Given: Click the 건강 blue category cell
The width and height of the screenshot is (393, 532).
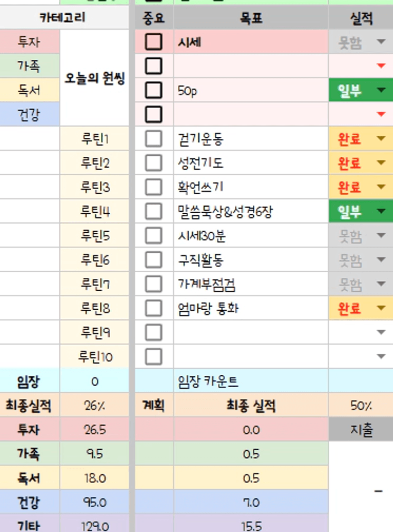Looking at the screenshot, I should 29,114.
